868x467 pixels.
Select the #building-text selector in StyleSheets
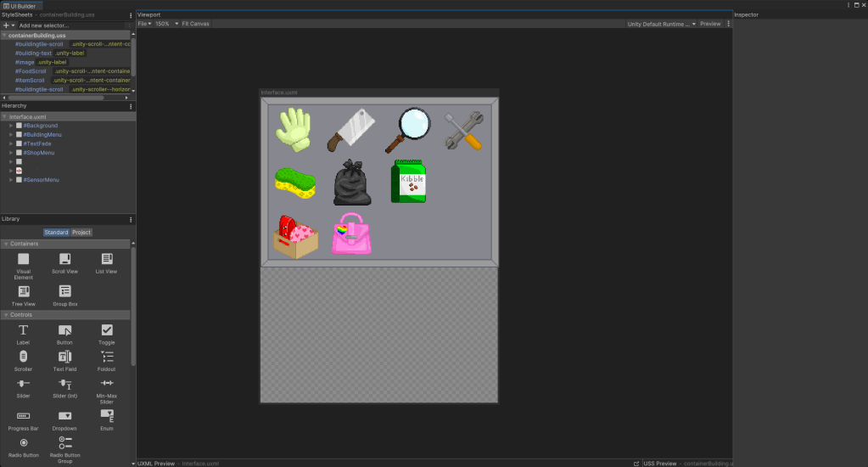(33, 53)
